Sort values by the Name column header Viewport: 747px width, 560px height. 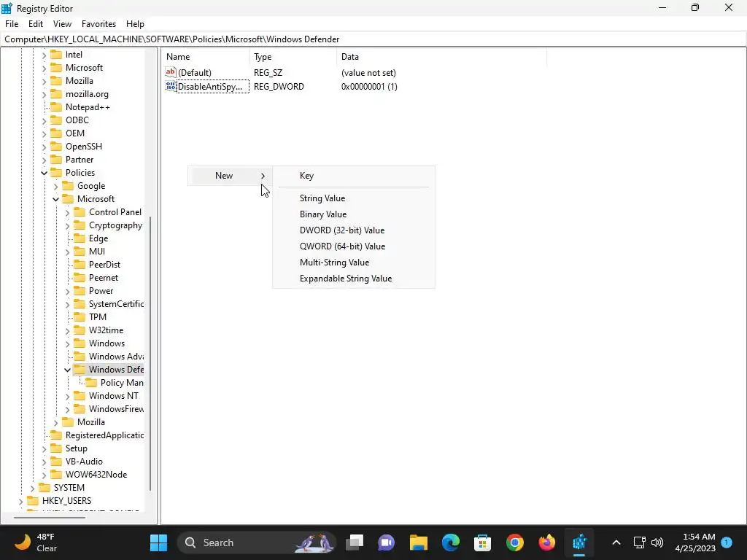pyautogui.click(x=205, y=57)
